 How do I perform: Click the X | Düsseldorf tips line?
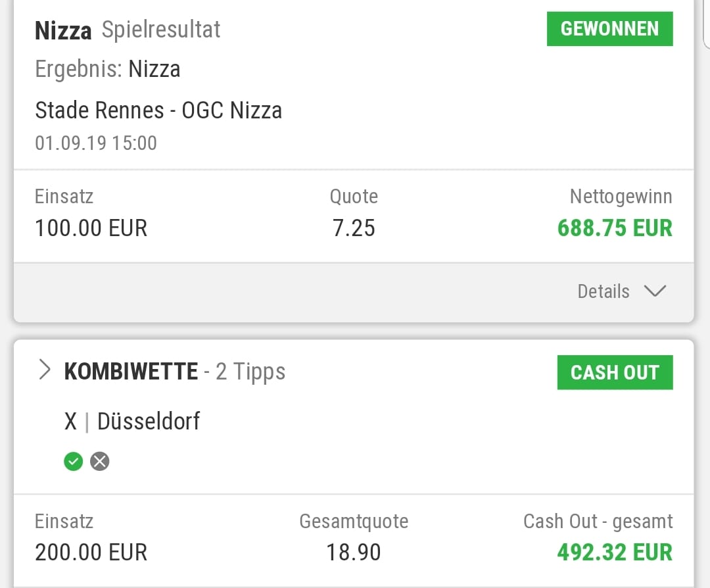pyautogui.click(x=132, y=421)
